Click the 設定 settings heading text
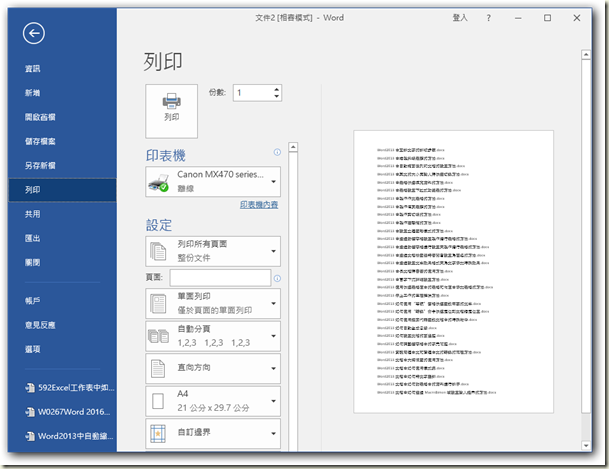609x469 pixels. tap(159, 225)
